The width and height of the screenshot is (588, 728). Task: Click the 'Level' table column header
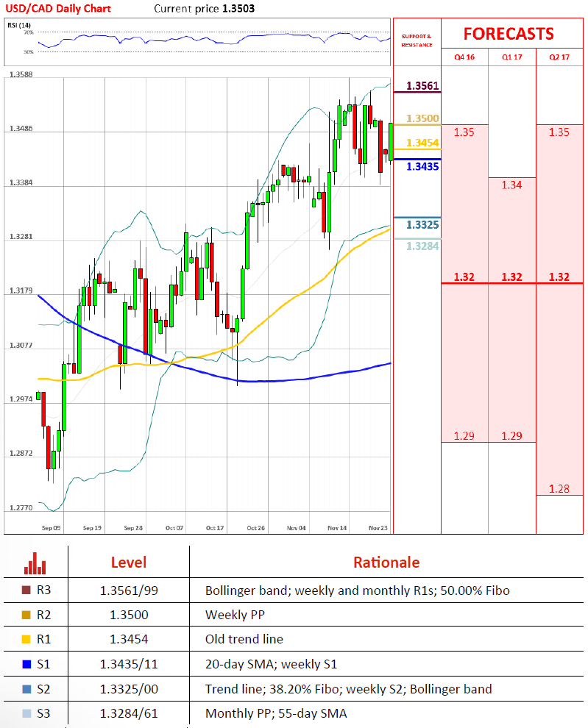128,563
